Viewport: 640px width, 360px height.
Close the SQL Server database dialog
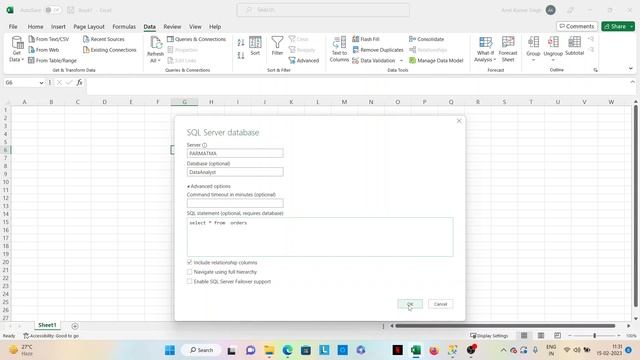459,121
